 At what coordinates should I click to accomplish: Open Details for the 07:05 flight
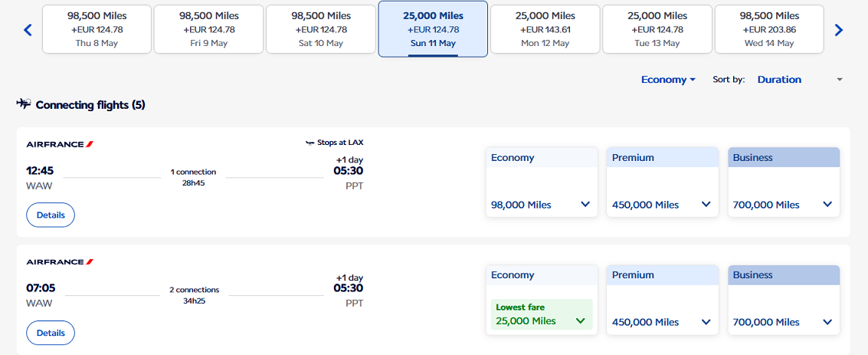tap(51, 333)
